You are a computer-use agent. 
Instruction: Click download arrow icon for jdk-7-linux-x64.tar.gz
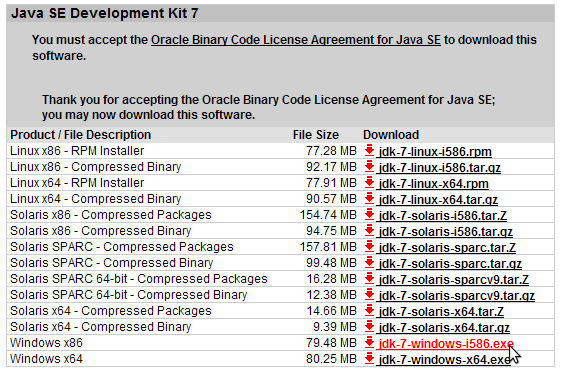click(x=369, y=199)
